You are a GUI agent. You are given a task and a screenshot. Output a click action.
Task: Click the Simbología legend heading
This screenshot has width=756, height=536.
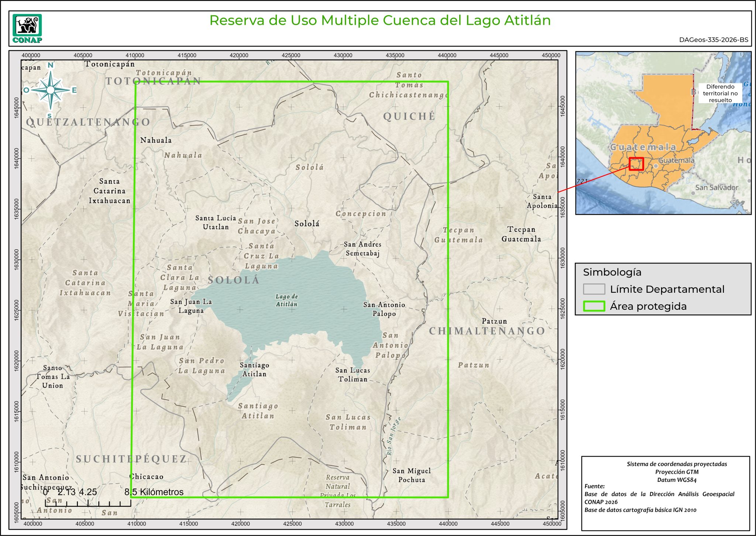tap(612, 272)
